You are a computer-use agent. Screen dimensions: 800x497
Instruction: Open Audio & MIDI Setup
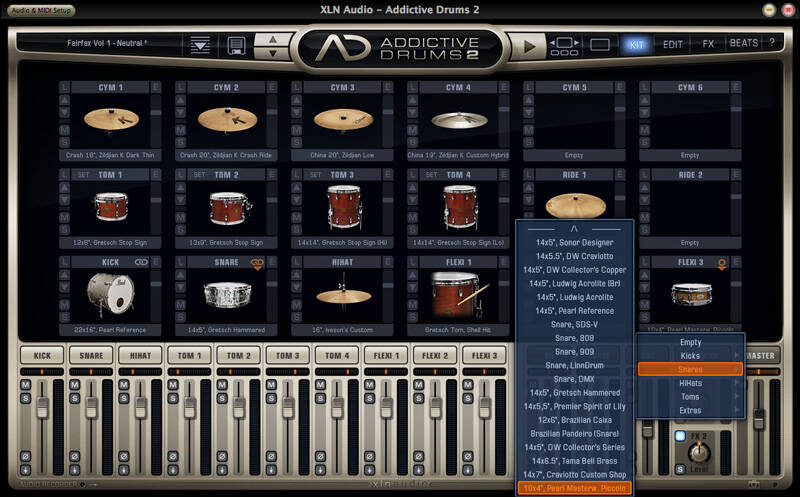coord(42,10)
